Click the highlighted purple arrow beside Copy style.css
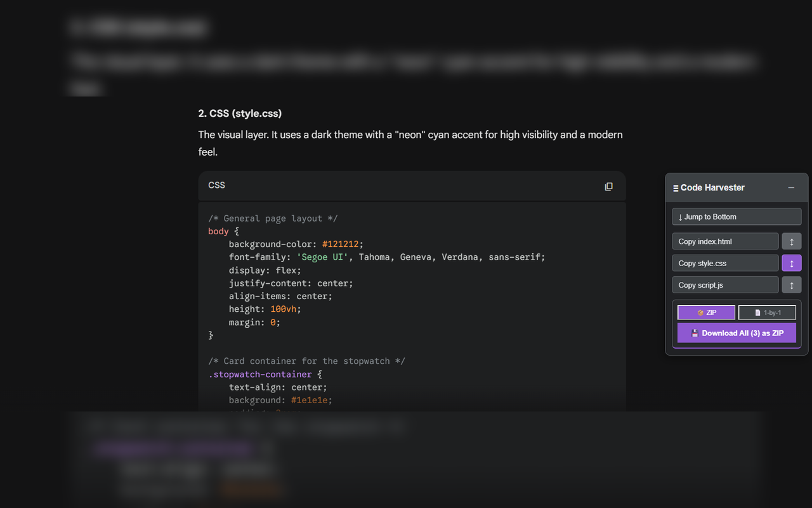The image size is (812, 508). (x=791, y=263)
